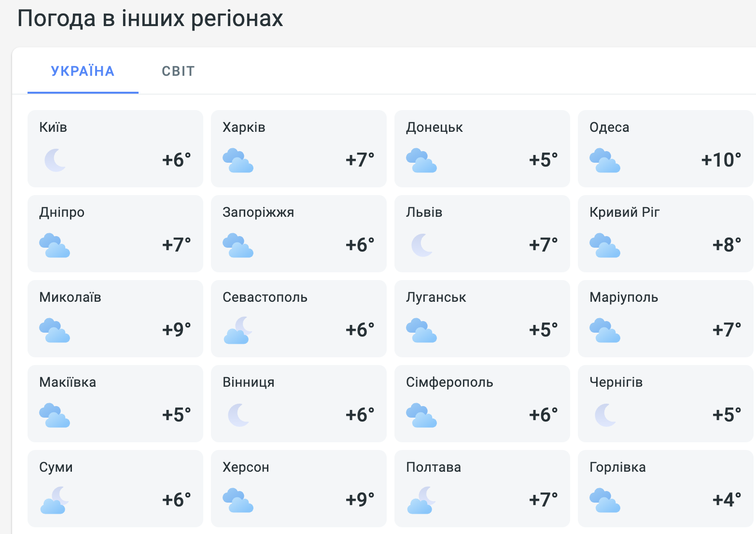Click the cloud icon in Горлівка card
756x534 pixels.
[x=605, y=500]
